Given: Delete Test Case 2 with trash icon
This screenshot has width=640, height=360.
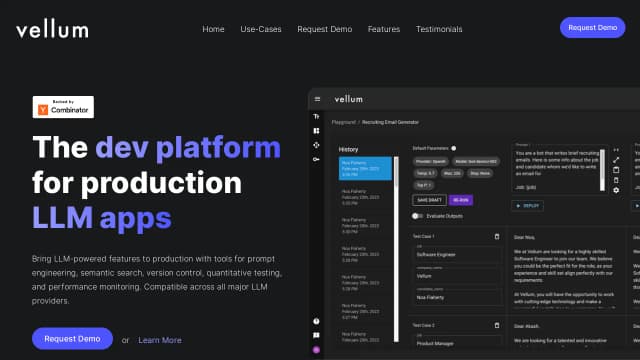Looking at the screenshot, I should click(497, 325).
